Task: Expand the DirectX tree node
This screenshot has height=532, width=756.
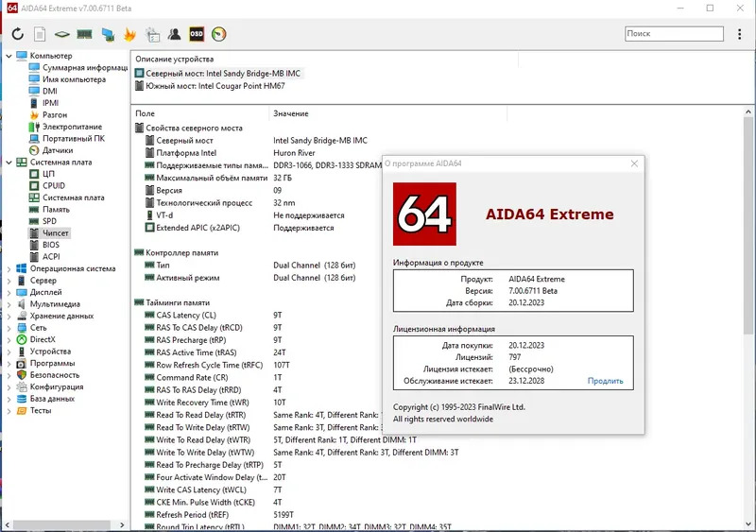Action: 9,339
